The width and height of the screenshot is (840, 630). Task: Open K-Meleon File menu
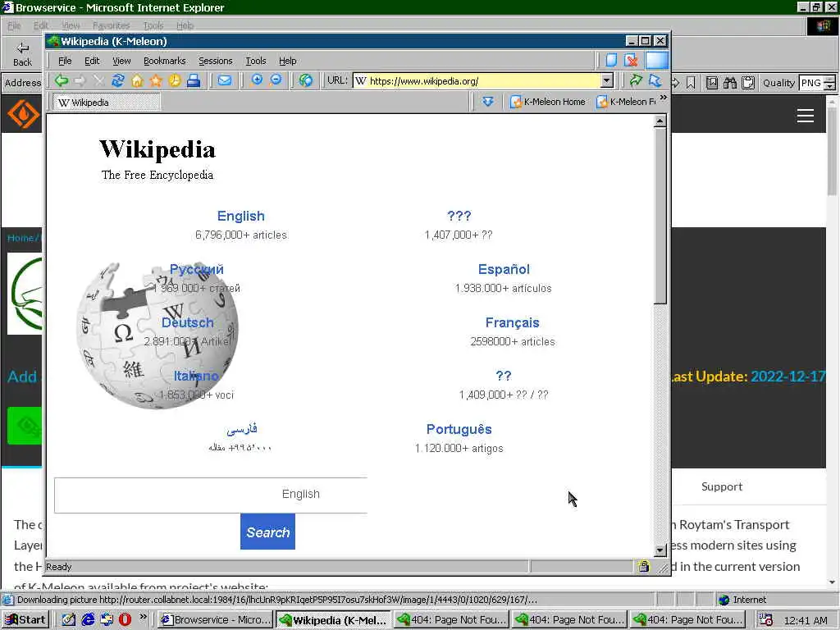tap(65, 61)
